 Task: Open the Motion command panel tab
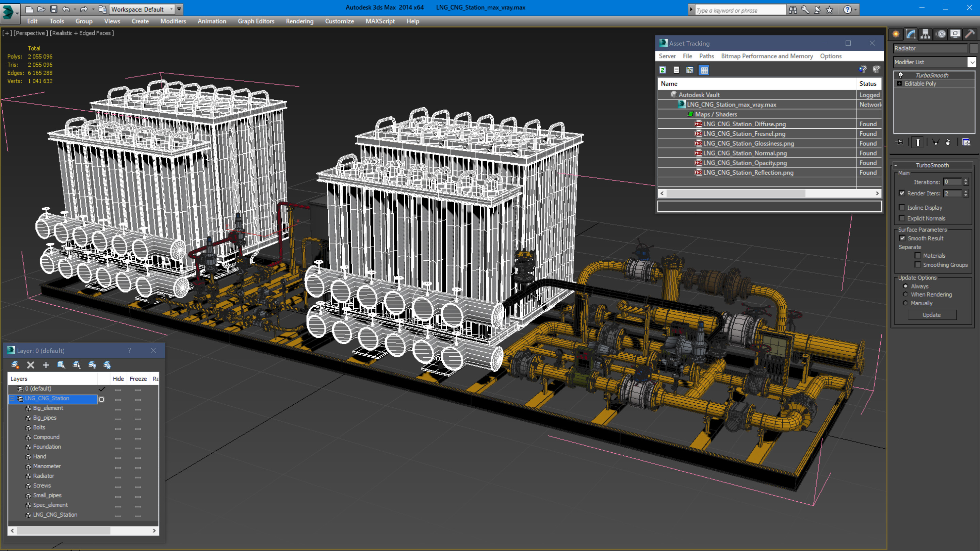941,34
